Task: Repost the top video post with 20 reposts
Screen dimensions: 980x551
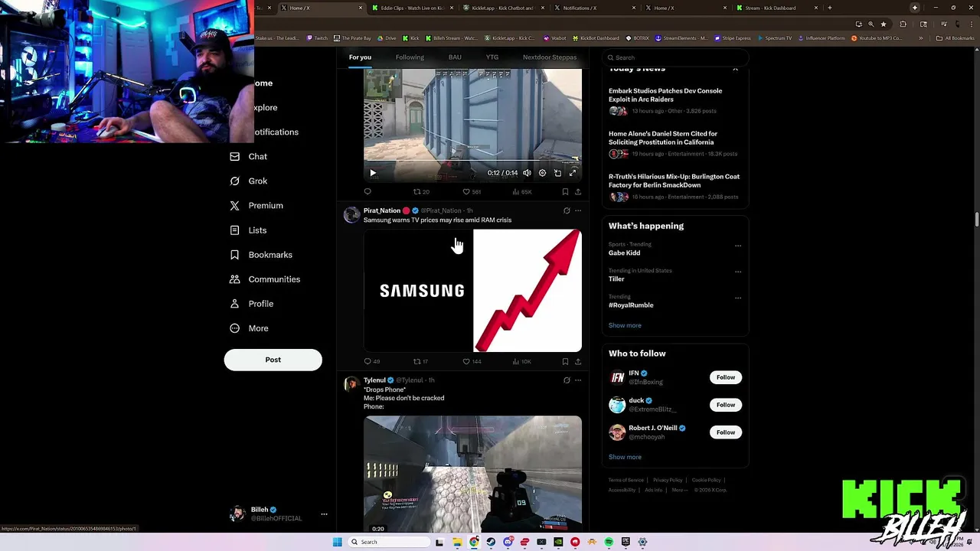Action: tap(421, 192)
